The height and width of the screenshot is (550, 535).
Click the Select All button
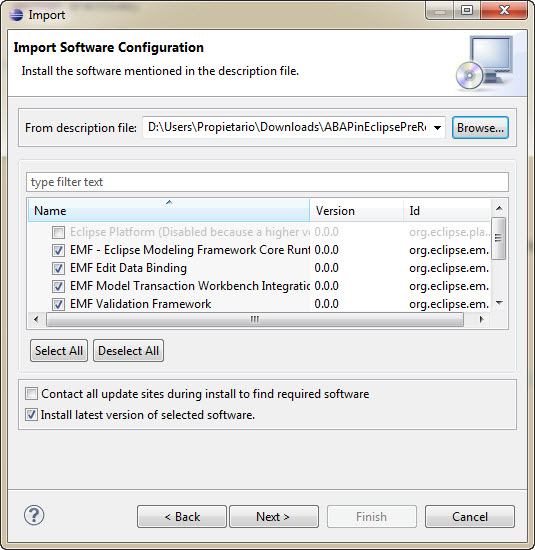click(x=59, y=350)
